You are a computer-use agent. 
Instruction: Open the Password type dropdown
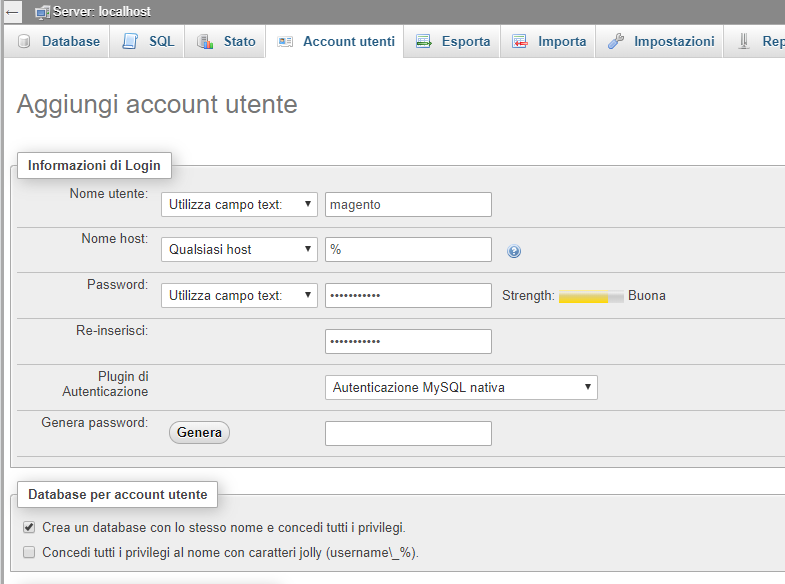pos(239,295)
